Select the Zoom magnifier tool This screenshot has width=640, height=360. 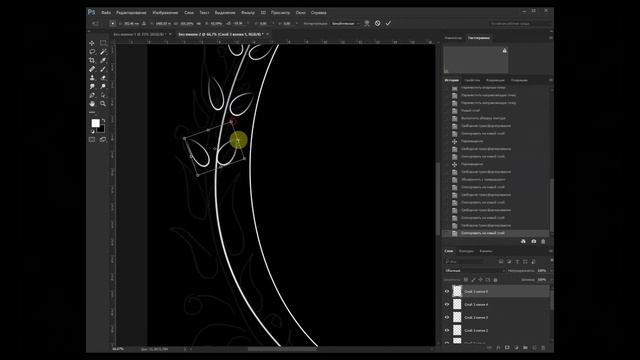click(x=103, y=104)
